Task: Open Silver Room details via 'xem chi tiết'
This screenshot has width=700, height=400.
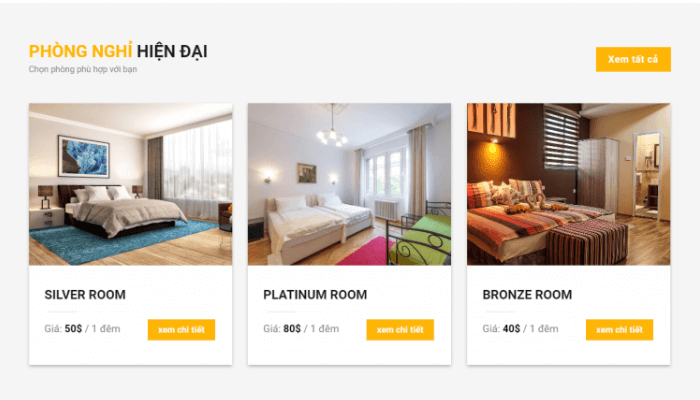Action: click(181, 330)
